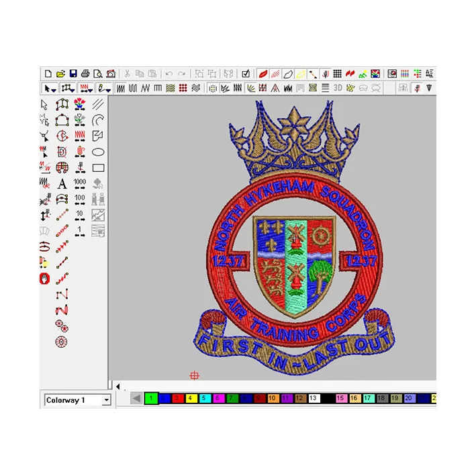
Task: Select the circular ring stitch tool
Action: pyautogui.click(x=61, y=342)
